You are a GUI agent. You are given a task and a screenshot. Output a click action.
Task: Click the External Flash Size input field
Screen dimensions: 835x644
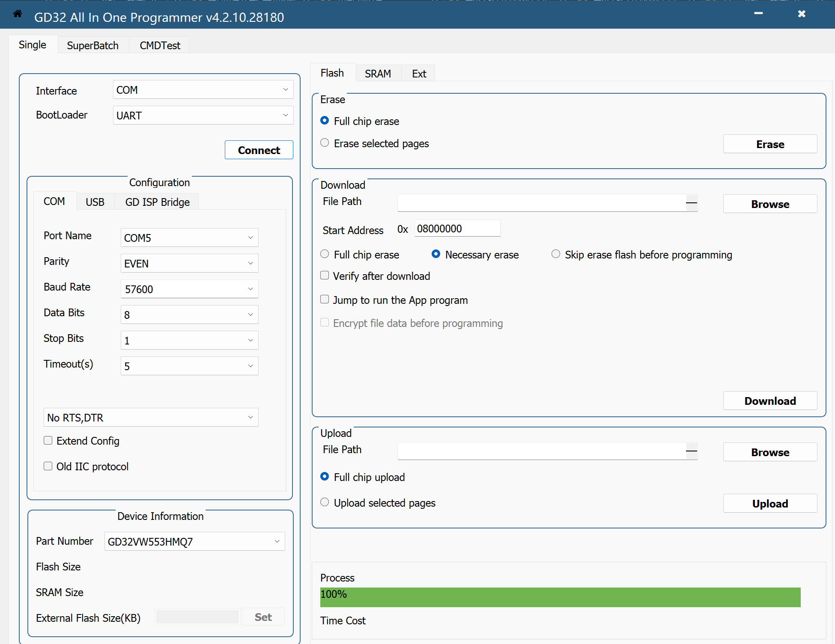197,617
